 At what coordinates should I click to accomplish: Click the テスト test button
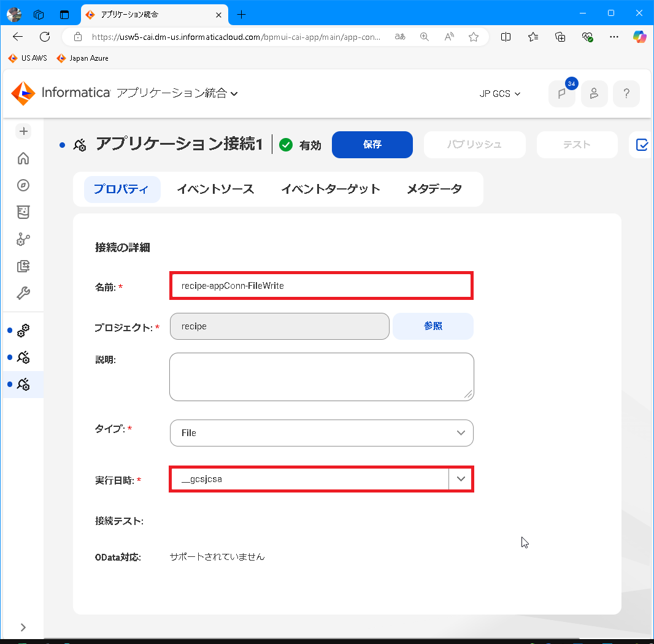(x=577, y=145)
